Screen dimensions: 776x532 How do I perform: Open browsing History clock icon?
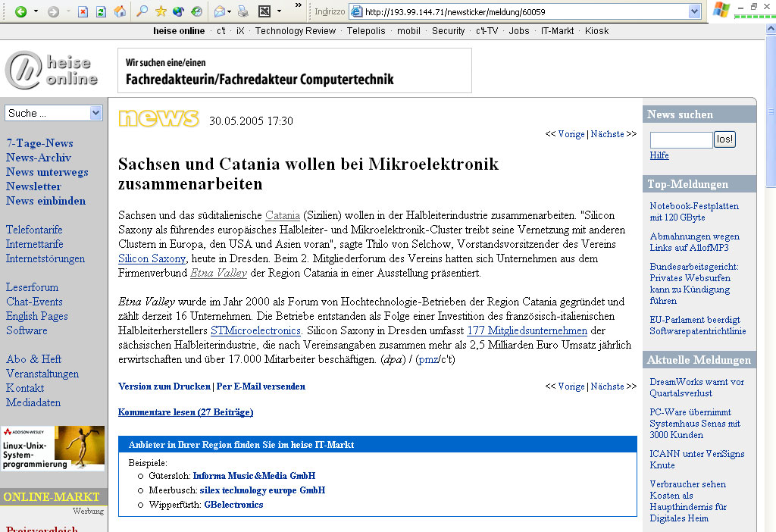[196, 11]
